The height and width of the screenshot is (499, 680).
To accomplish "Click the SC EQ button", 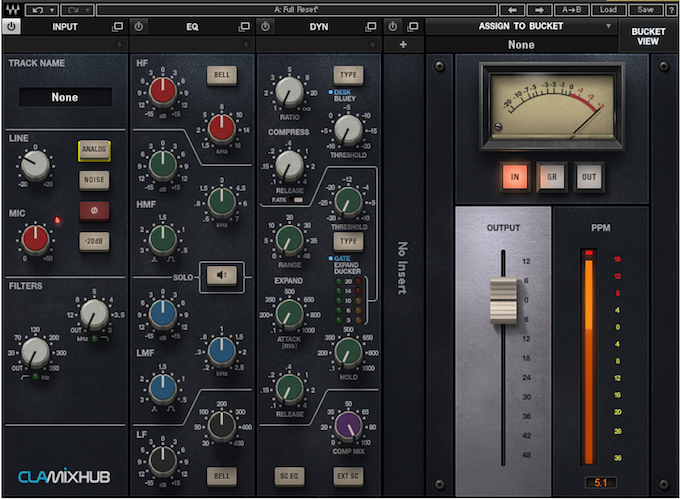I will [x=289, y=476].
